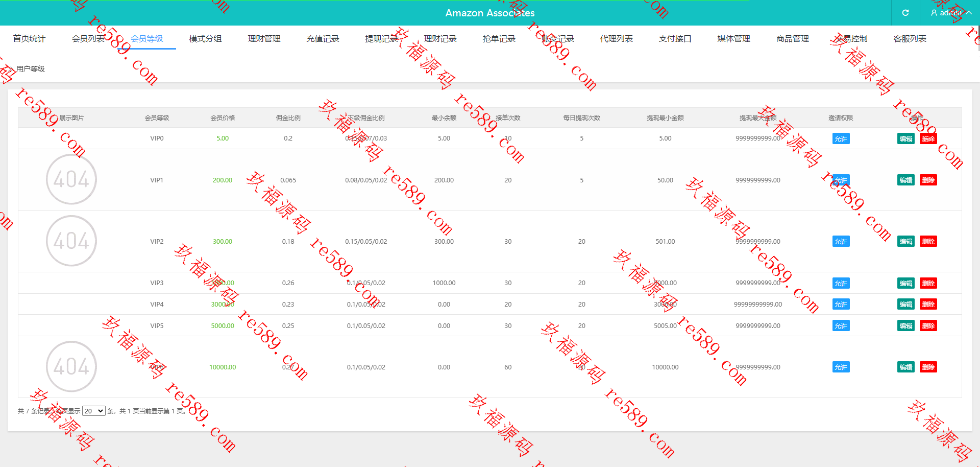Open the 充值记录 tab
The width and height of the screenshot is (980, 467).
pyautogui.click(x=323, y=38)
